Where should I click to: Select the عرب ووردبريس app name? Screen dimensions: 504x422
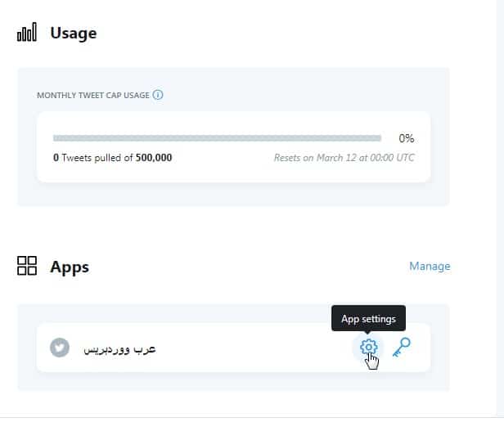click(119, 348)
